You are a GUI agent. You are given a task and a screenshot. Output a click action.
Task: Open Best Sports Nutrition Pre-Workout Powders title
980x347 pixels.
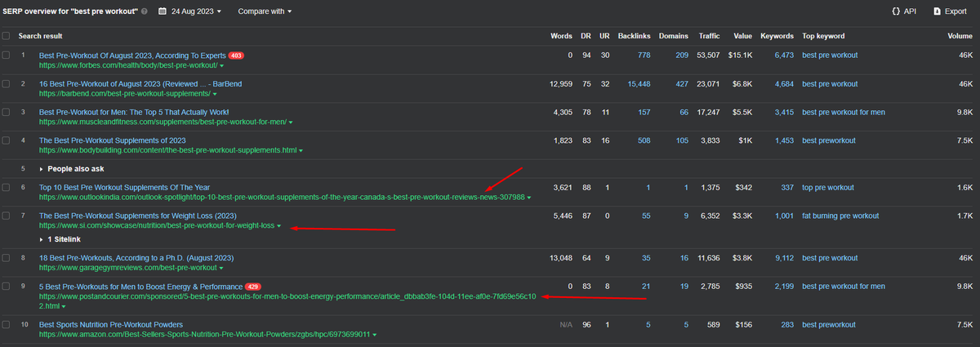click(111, 324)
